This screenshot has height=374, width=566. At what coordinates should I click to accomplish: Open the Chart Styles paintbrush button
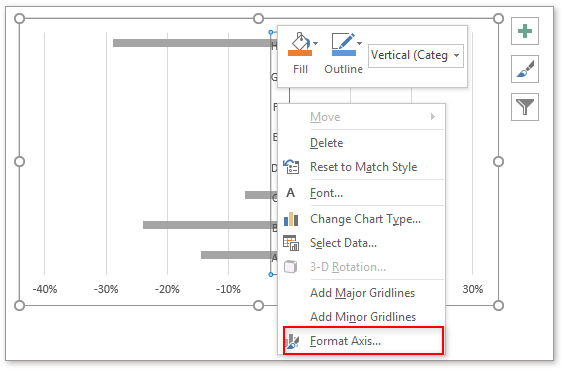click(x=524, y=69)
